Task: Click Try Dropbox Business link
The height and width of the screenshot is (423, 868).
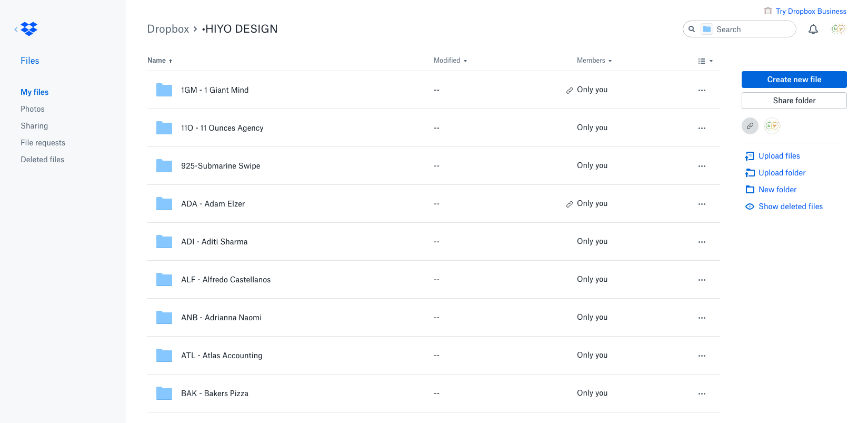Action: 811,11
